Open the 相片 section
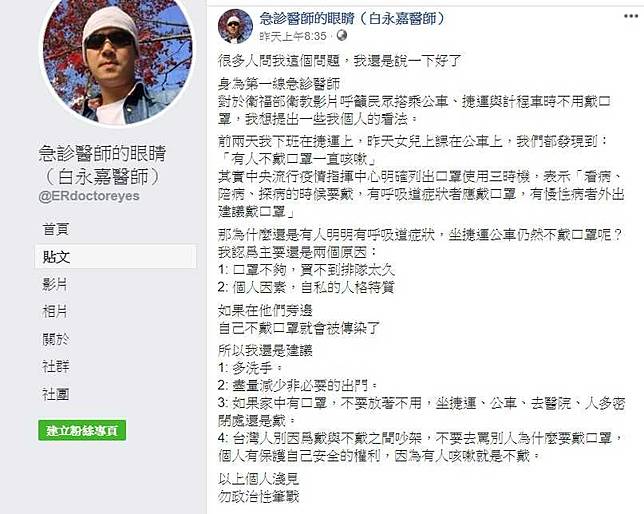 [x=55, y=311]
